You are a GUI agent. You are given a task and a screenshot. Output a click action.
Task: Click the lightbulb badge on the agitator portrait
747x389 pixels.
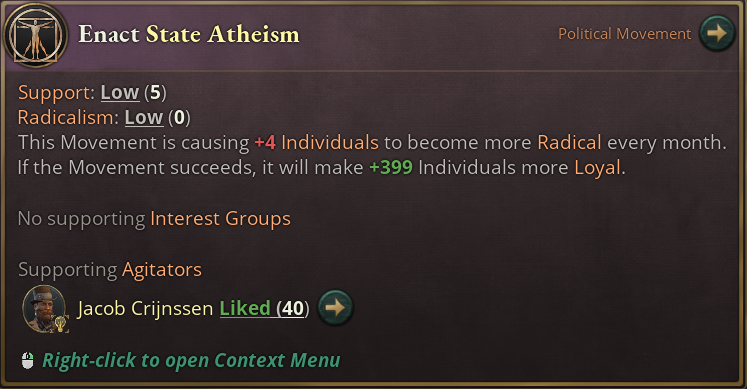click(x=60, y=324)
